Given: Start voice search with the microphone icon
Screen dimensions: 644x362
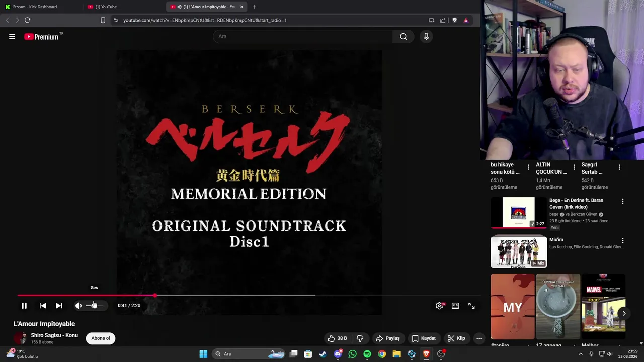Looking at the screenshot, I should [426, 36].
